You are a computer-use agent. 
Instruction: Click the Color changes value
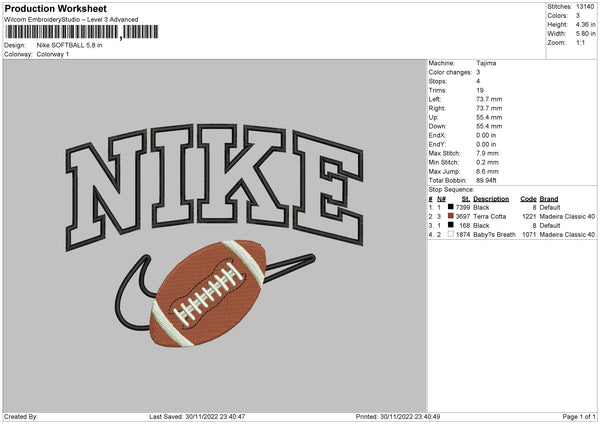pos(478,72)
